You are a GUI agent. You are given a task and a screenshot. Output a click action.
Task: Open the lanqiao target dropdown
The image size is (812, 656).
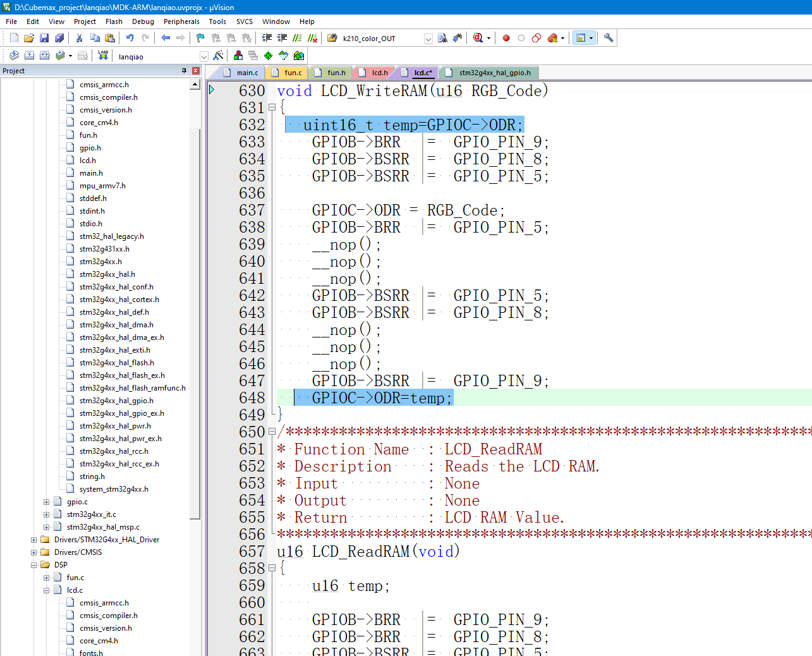click(203, 56)
